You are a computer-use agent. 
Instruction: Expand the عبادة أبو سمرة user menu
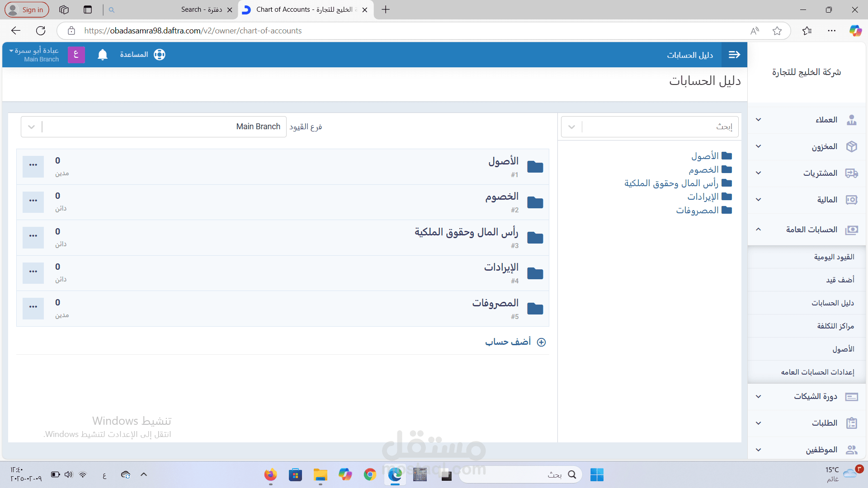34,54
